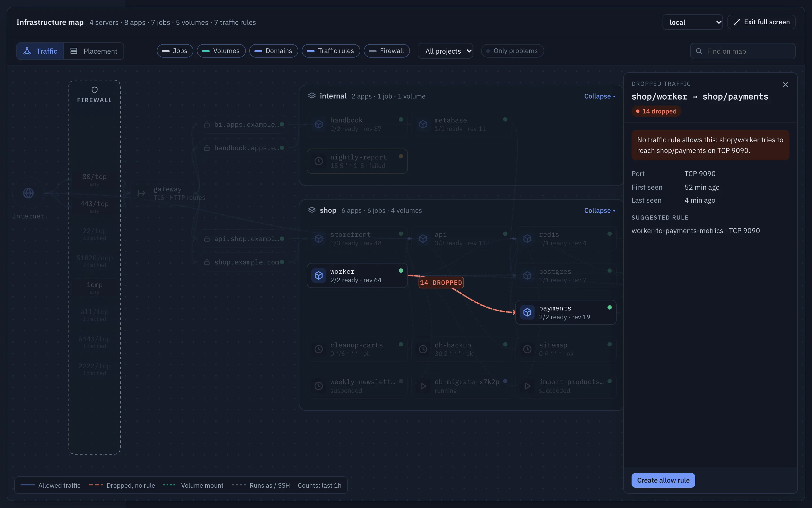Click the db-backup clock icon

(x=423, y=349)
